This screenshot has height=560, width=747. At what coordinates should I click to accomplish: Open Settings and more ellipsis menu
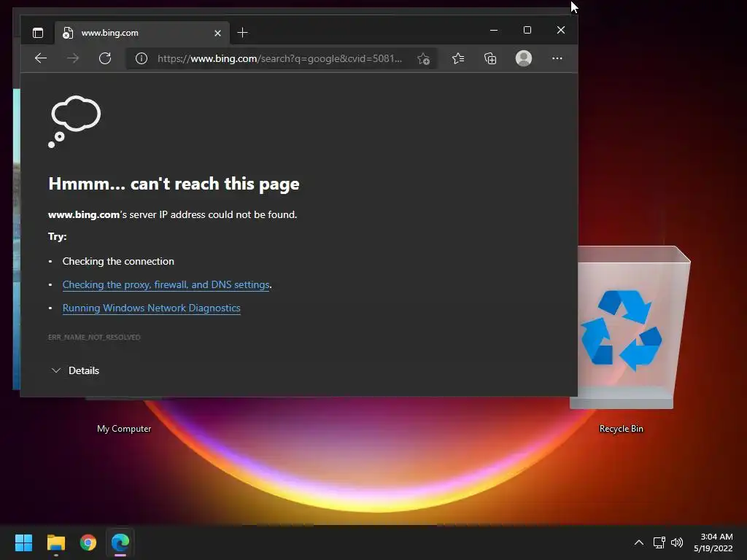[557, 58]
